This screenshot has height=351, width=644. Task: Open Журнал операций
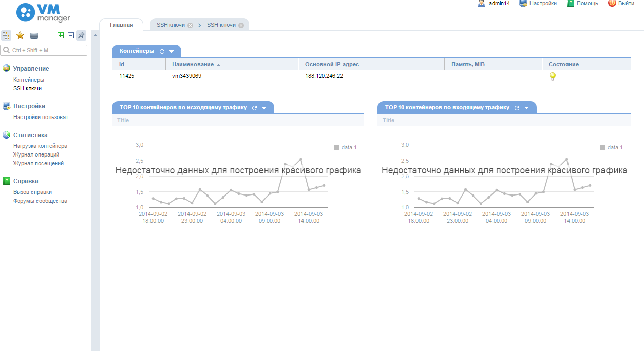click(36, 154)
